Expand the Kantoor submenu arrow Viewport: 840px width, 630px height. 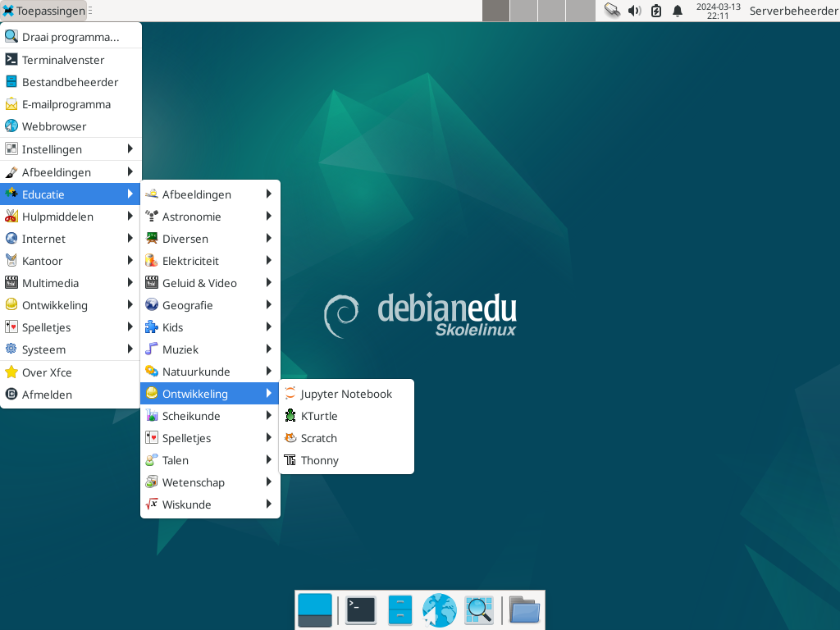pos(130,261)
